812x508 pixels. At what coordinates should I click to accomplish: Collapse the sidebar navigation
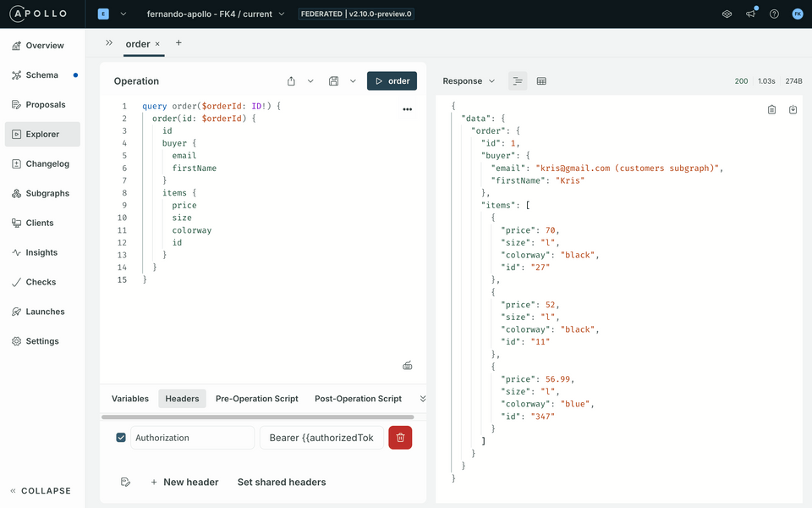[41, 491]
